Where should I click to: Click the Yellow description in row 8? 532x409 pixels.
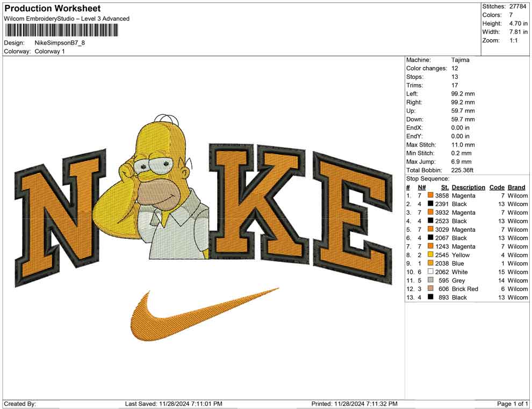461,255
